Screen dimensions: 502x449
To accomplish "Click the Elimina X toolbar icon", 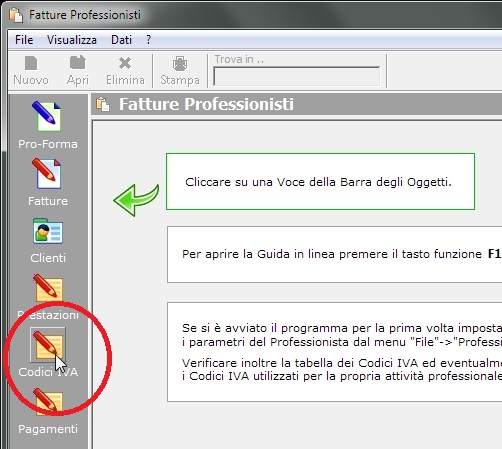I will tap(125, 63).
